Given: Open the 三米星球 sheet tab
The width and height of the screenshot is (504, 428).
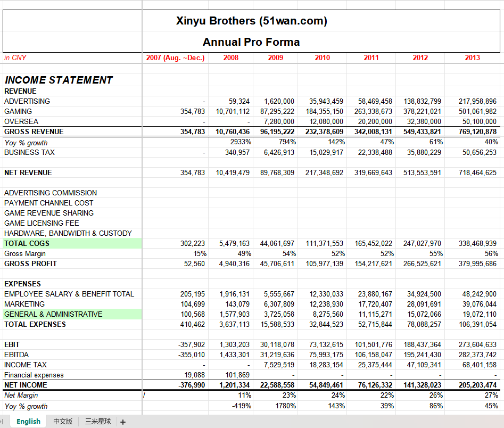Looking at the screenshot, I should [98, 421].
